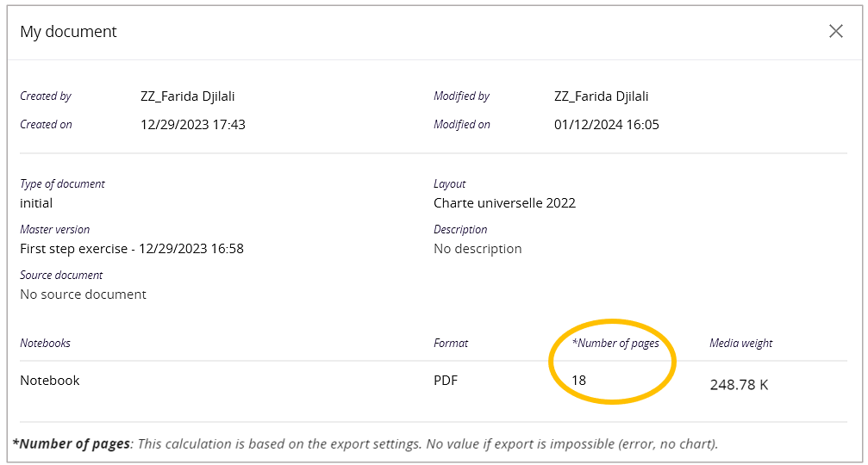
Task: Click the Modified by name ZZ_Farida Djilali
Action: click(601, 96)
